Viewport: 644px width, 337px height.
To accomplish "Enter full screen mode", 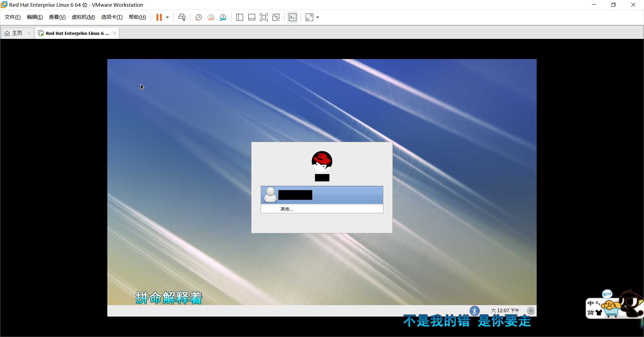I will point(264,17).
